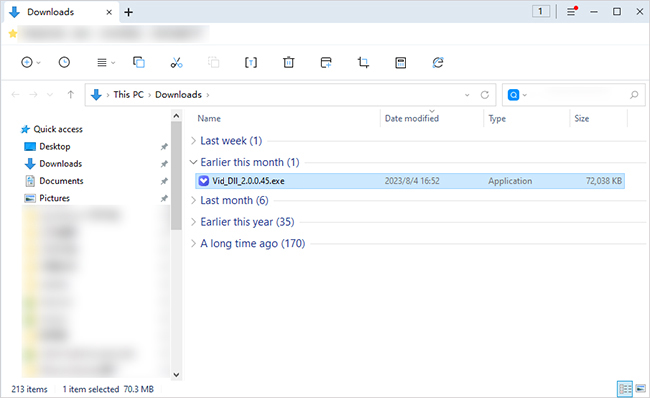Close the Downloads tab
Viewport: 650px width, 398px height.
[x=109, y=12]
